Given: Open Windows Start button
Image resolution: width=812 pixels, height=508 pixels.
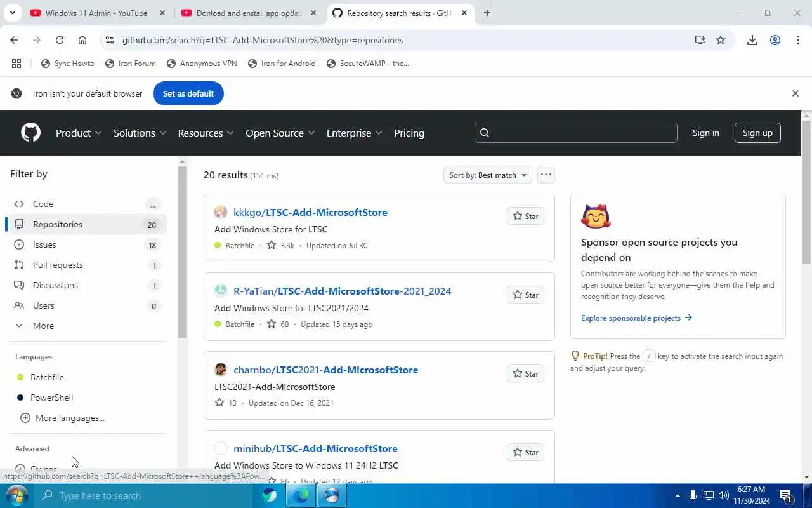Looking at the screenshot, I should 15,495.
